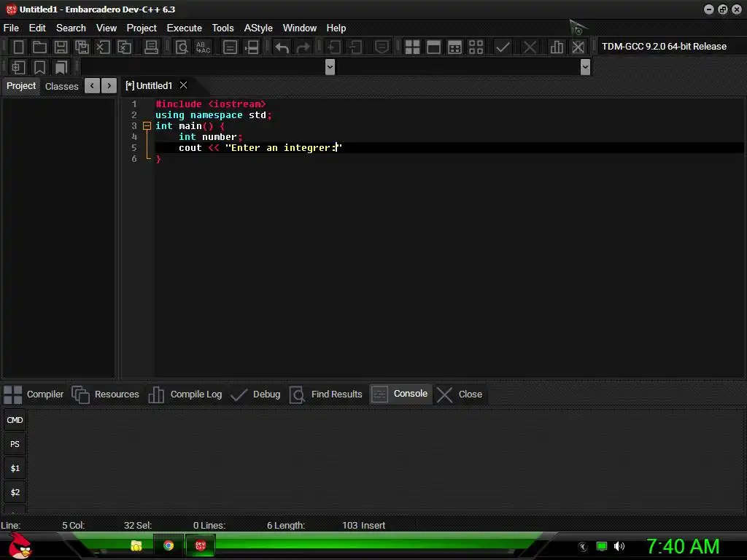This screenshot has width=747, height=560.
Task: Switch to the Find Results tab
Action: (x=326, y=394)
